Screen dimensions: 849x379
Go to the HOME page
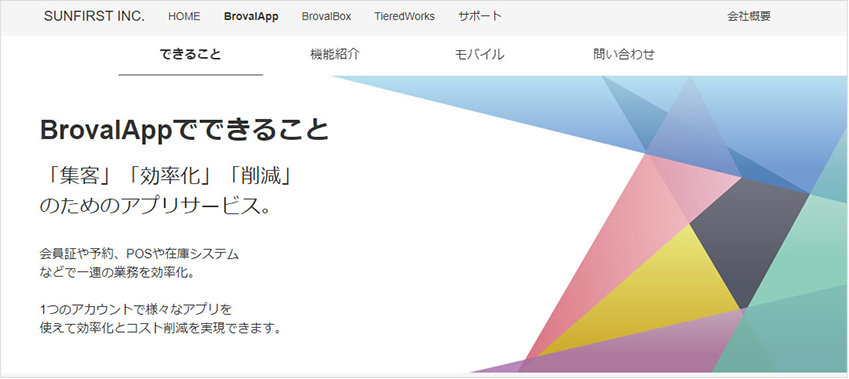click(x=184, y=17)
